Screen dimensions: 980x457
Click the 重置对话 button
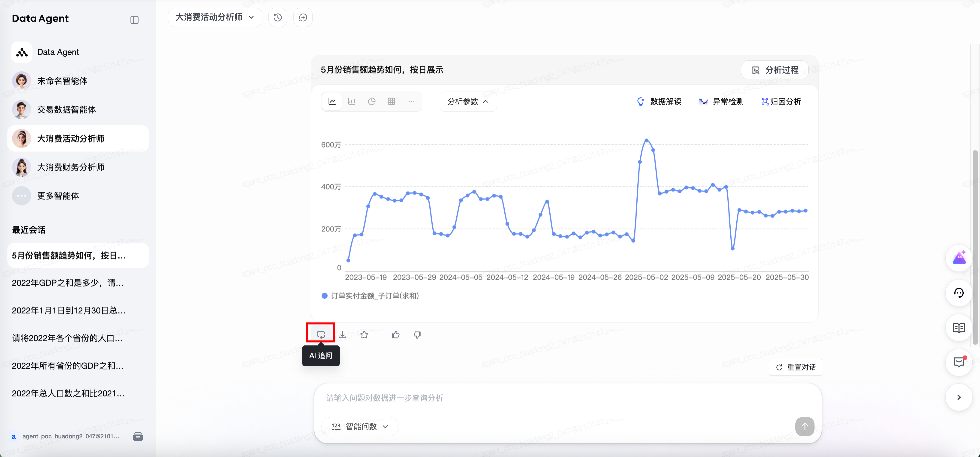[x=795, y=367]
